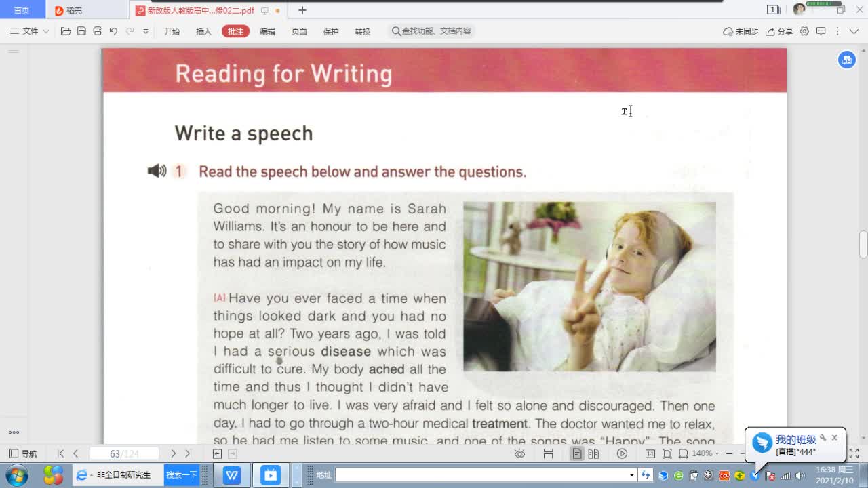Open the 保护 (Protect) ribbon tab
Viewport: 868px width, 488px height.
coord(331,31)
